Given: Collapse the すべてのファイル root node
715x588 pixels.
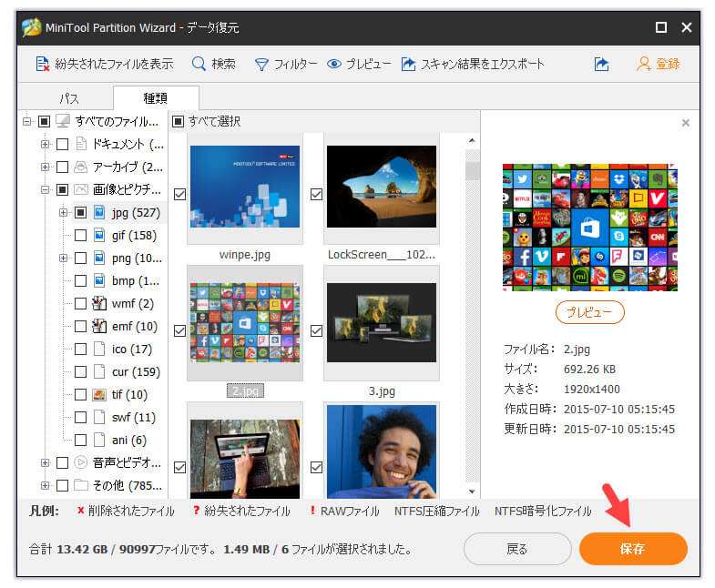Looking at the screenshot, I should click(x=27, y=121).
